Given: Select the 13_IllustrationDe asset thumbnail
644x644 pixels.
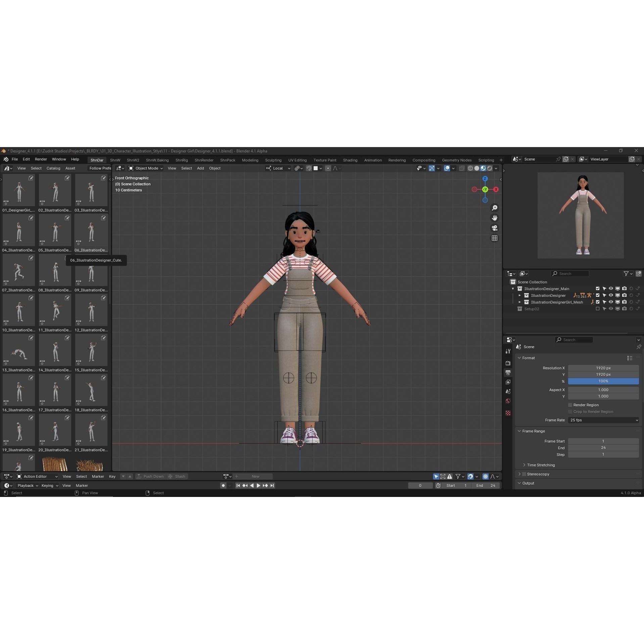Looking at the screenshot, I should (18, 350).
